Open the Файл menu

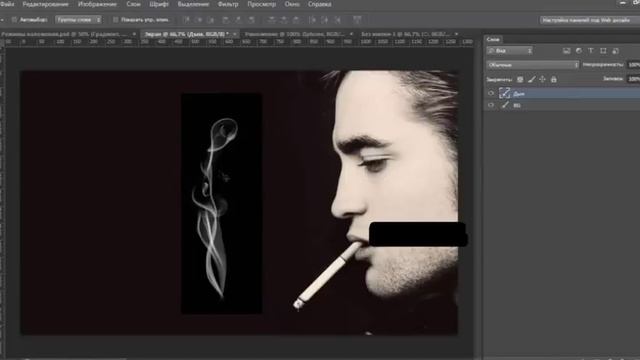click(7, 4)
